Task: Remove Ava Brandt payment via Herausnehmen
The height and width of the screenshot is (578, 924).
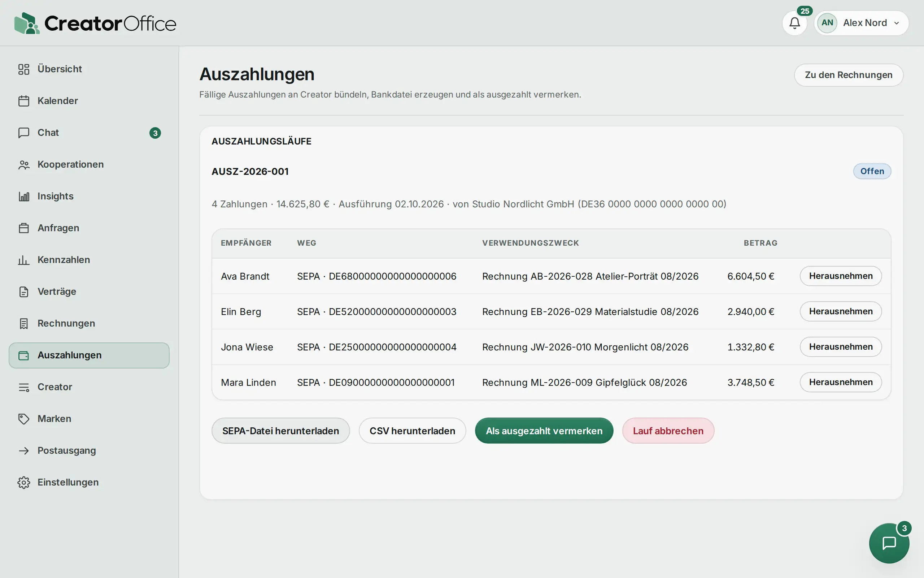Action: coord(841,276)
